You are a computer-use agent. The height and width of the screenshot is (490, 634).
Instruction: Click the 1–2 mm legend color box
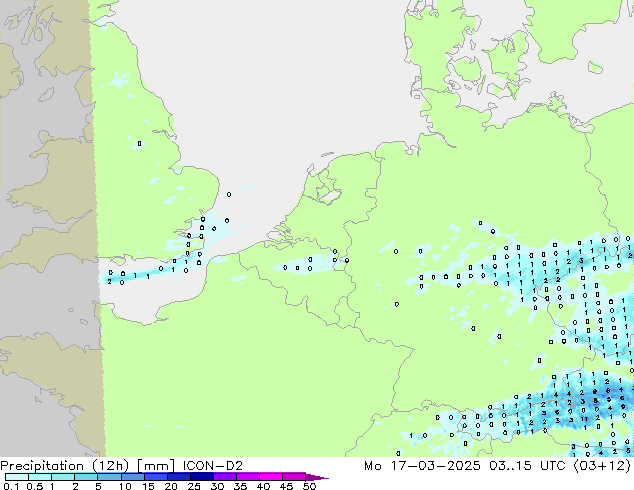tap(63, 477)
